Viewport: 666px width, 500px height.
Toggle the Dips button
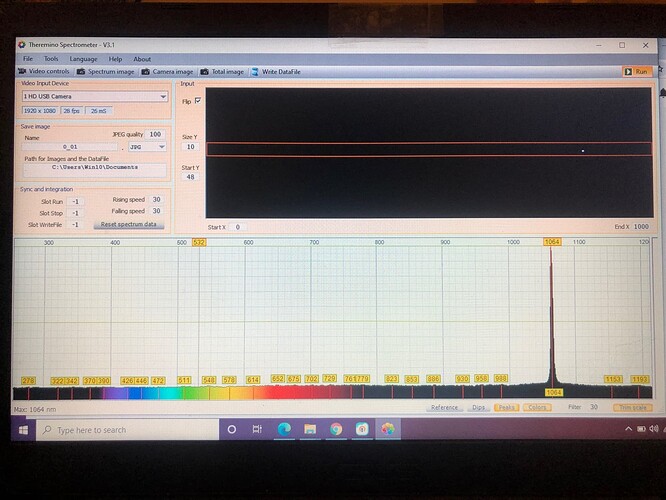coord(479,407)
